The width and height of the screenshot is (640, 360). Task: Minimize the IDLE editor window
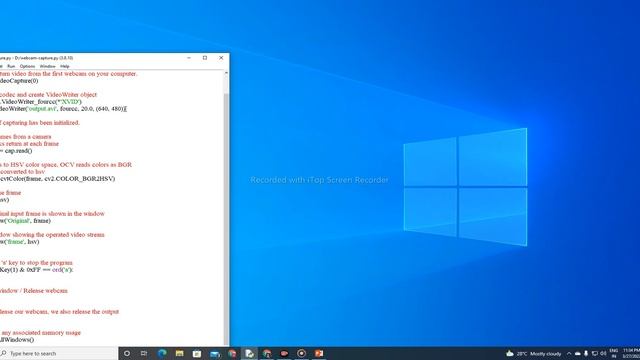coord(189,58)
